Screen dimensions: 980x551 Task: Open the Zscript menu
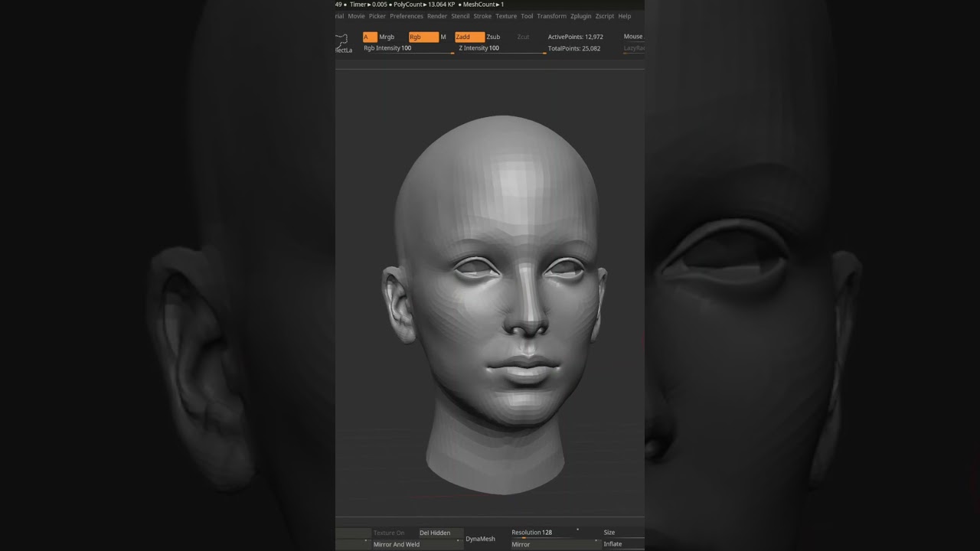click(605, 16)
